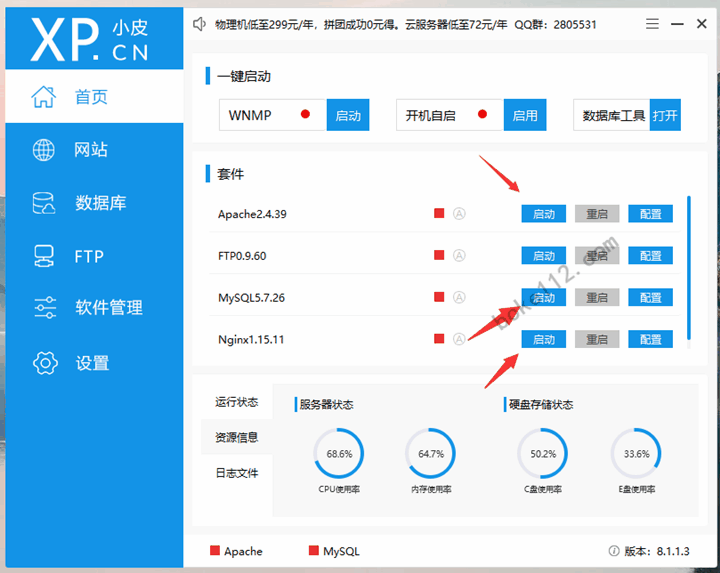Click the sliders software management icon

coord(45,307)
